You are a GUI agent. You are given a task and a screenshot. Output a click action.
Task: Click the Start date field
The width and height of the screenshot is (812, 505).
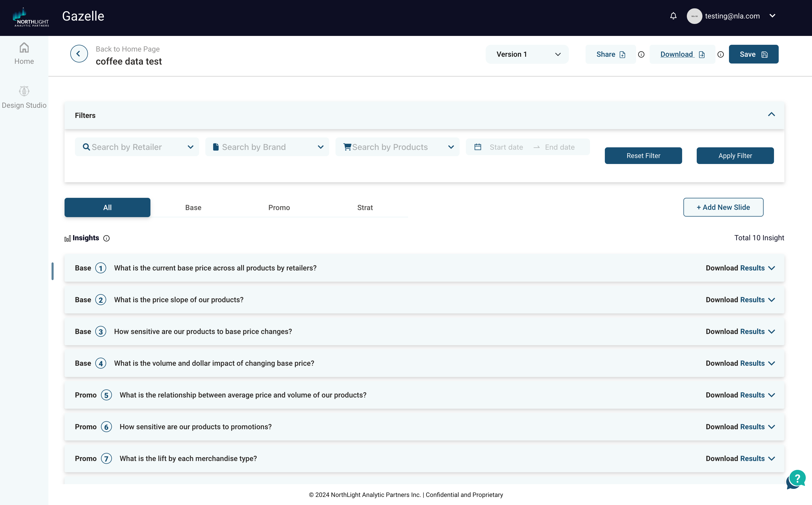tap(506, 147)
